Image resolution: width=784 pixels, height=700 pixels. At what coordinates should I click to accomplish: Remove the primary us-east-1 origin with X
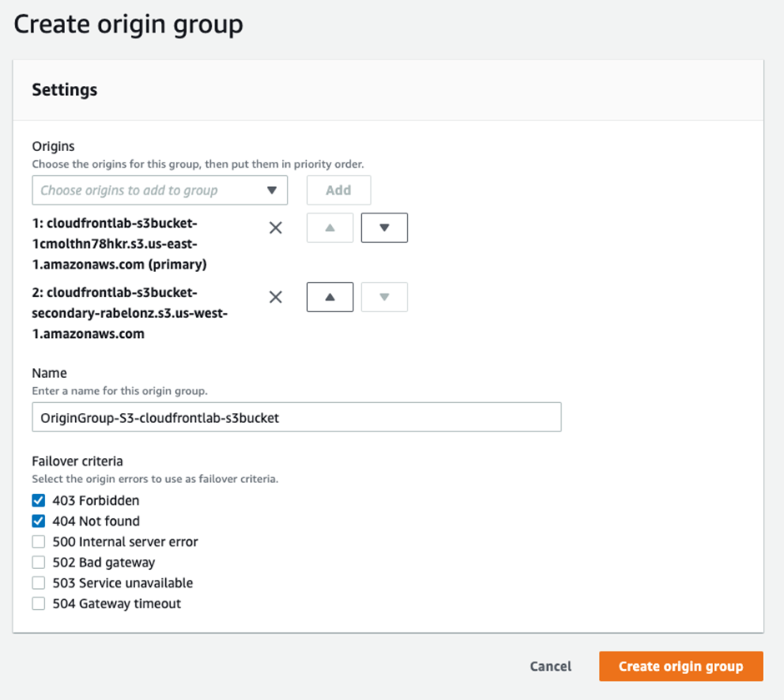click(275, 228)
